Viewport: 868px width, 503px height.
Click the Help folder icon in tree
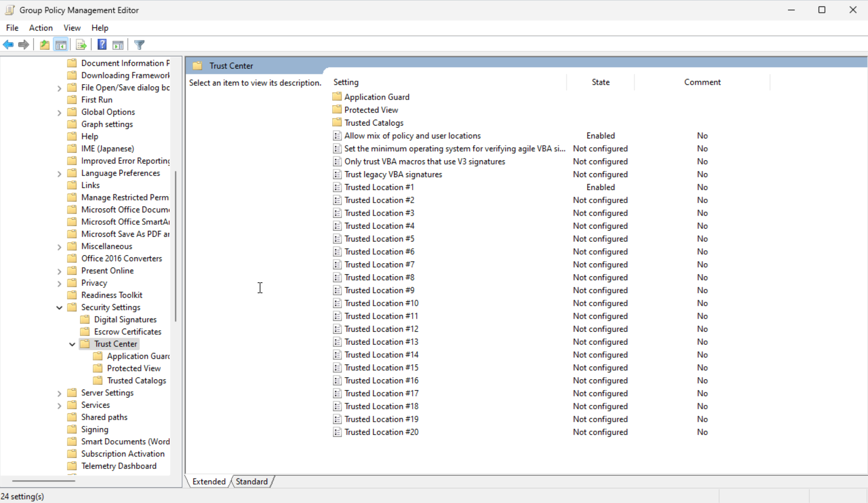(x=72, y=136)
